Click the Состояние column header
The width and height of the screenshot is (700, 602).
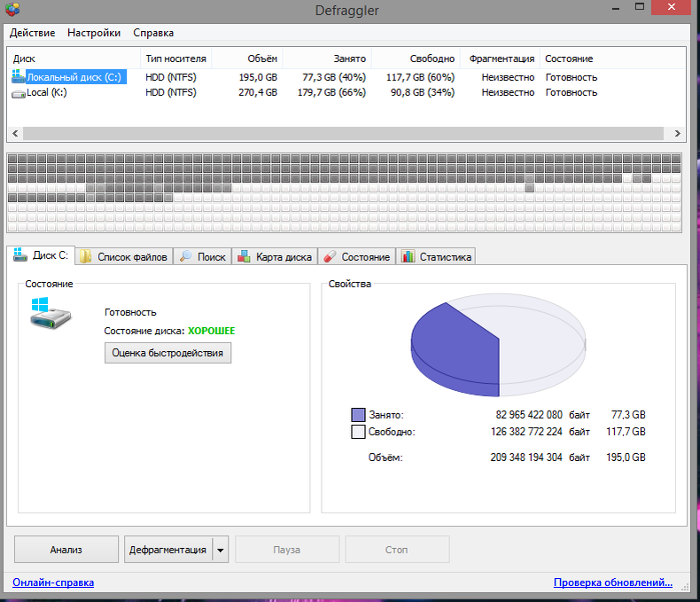613,59
